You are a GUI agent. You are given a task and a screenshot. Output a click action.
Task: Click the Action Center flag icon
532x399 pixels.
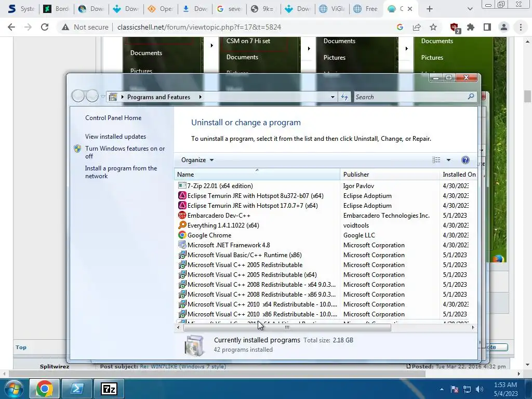click(455, 389)
